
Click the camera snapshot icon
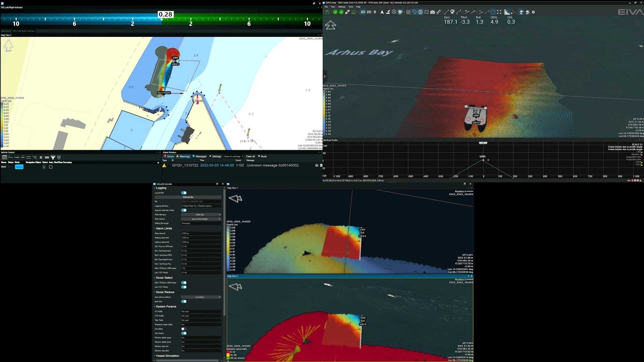point(433,12)
